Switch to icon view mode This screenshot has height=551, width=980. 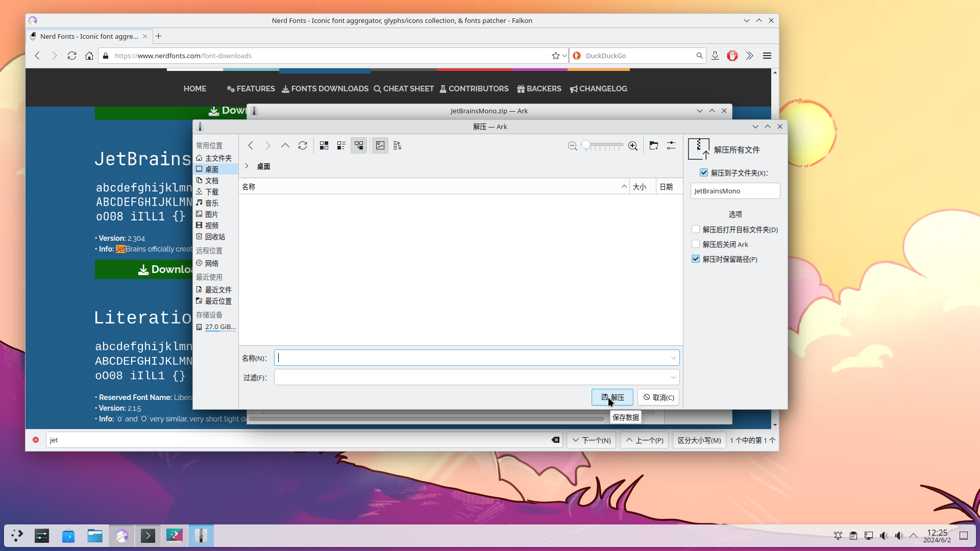(324, 146)
